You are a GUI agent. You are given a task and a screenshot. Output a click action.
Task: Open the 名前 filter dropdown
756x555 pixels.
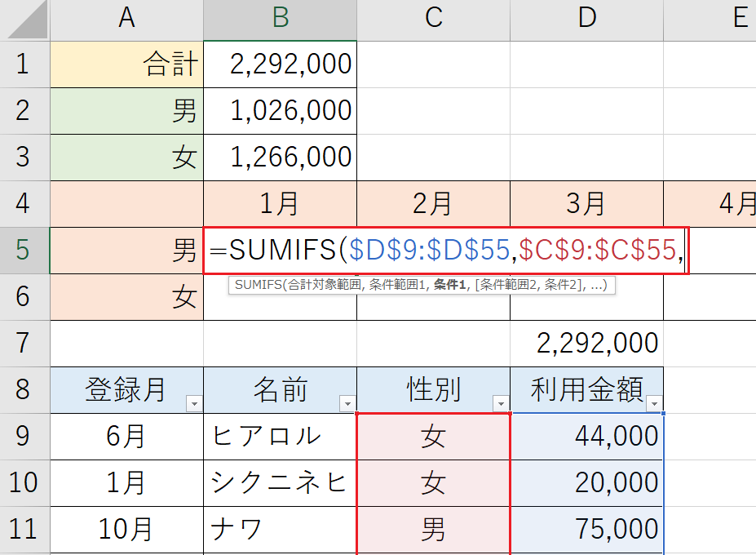[347, 403]
